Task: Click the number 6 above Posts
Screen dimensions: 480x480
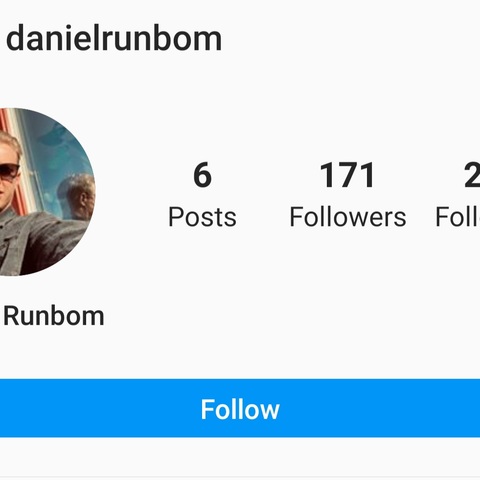Action: pyautogui.click(x=202, y=175)
